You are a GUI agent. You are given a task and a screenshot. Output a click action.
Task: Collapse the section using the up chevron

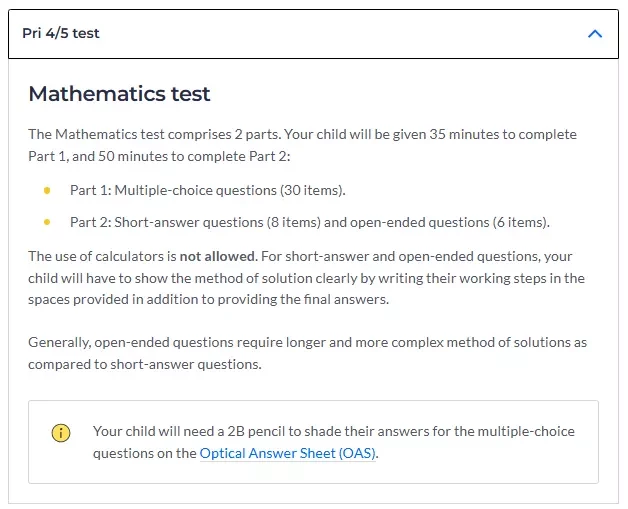(595, 34)
